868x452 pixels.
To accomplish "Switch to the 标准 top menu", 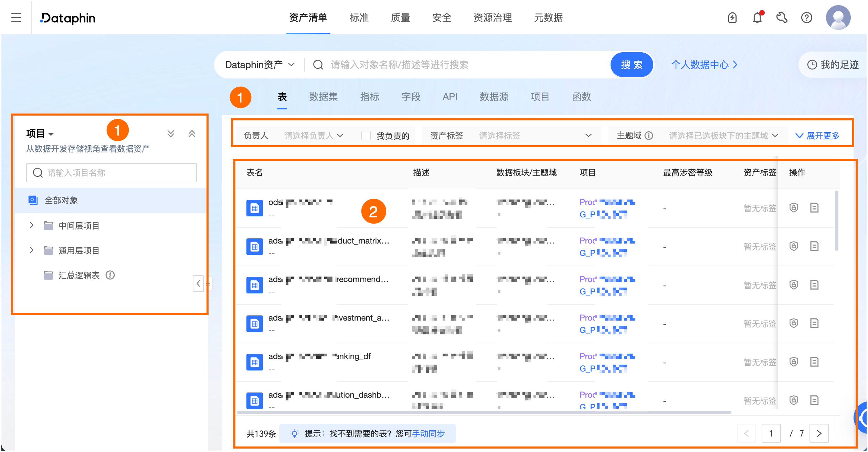I will point(359,18).
